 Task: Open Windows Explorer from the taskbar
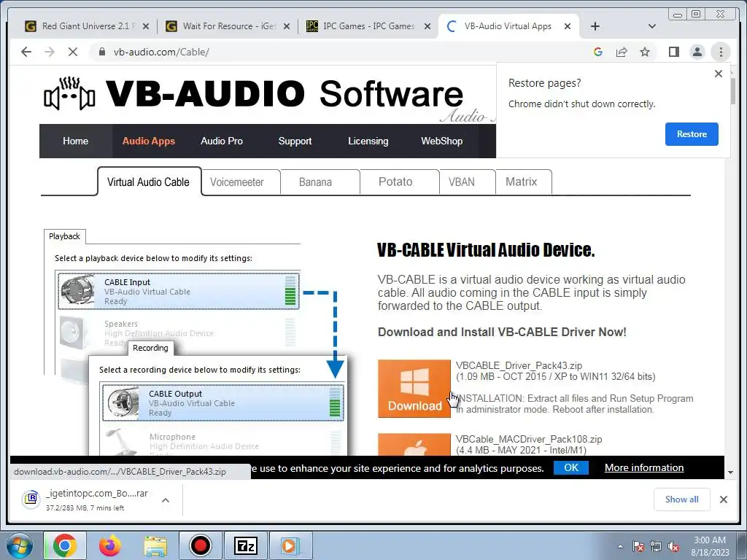pos(155,545)
